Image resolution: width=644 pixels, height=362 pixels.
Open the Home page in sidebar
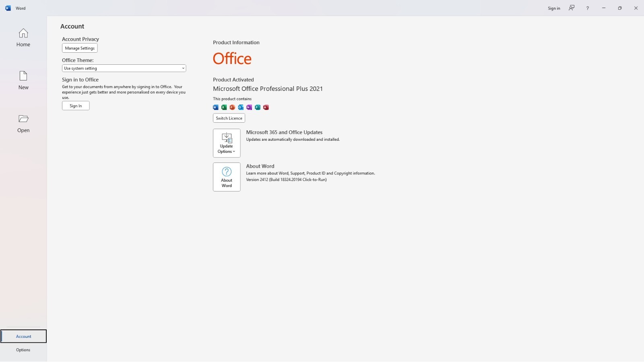click(x=23, y=38)
